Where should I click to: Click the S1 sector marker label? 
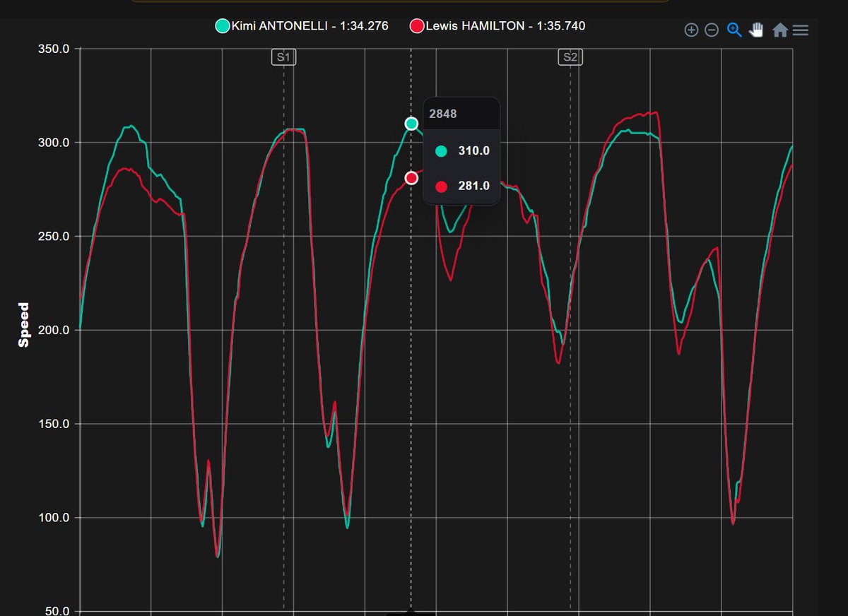point(283,57)
